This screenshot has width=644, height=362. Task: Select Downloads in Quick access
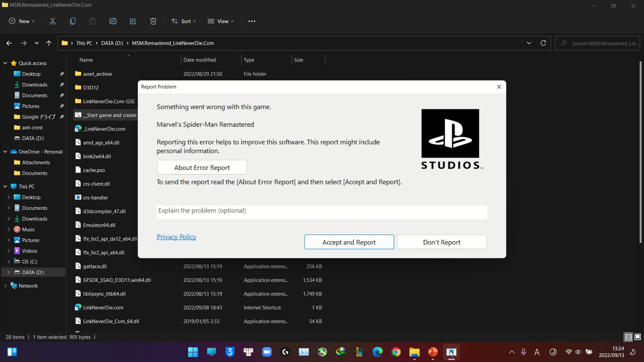pos(35,84)
